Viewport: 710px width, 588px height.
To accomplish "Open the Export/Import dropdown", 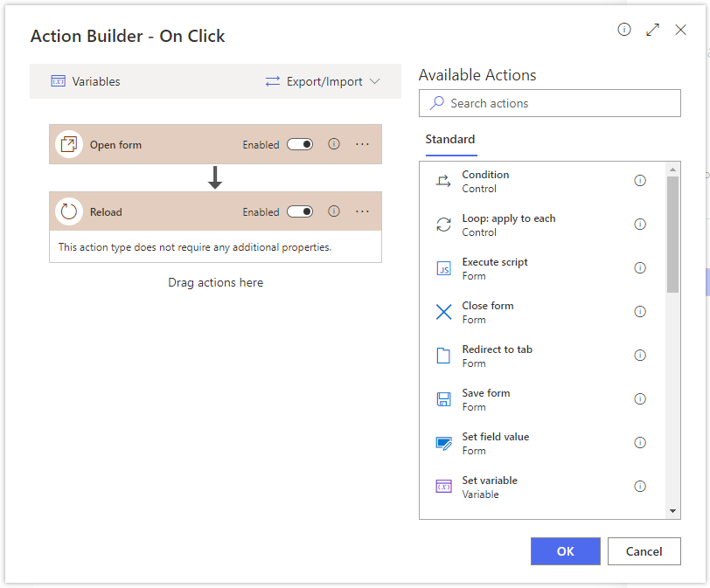I will [x=323, y=81].
